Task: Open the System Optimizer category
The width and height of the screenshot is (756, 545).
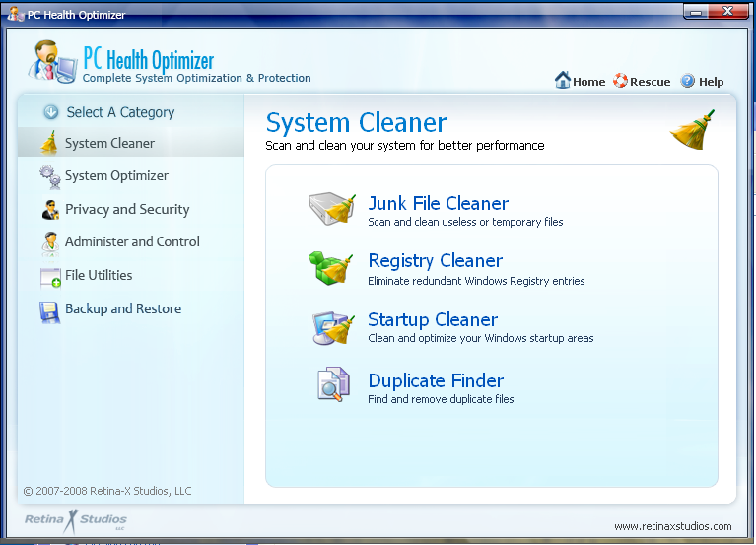Action: coord(116,175)
